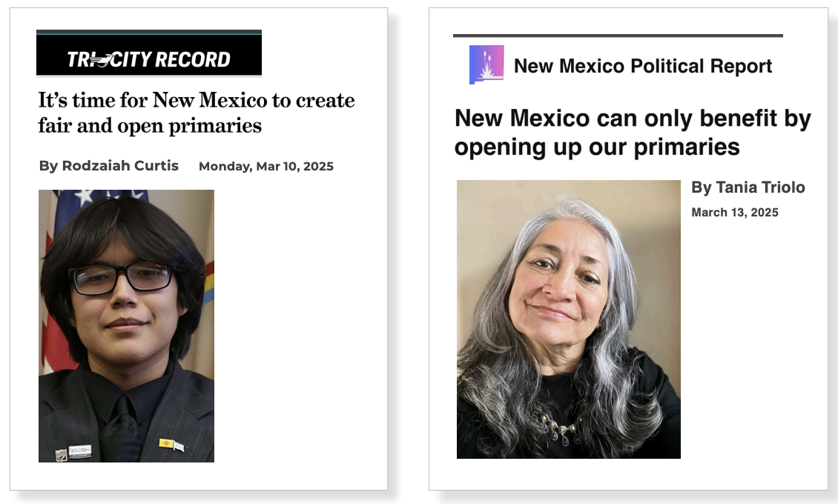The image size is (838, 504).
Task: Open the fair and open primaries headline
Action: 196,113
